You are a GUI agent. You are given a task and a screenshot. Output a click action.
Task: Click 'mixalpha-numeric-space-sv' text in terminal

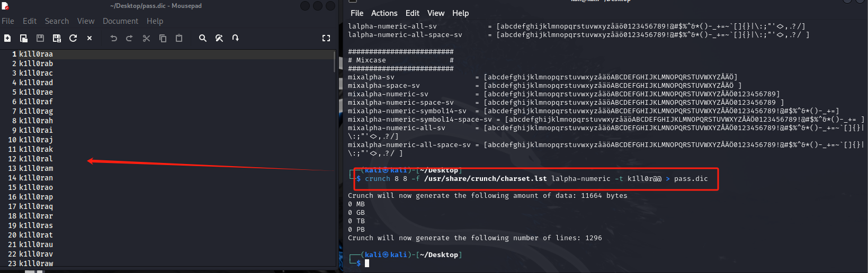coord(401,103)
